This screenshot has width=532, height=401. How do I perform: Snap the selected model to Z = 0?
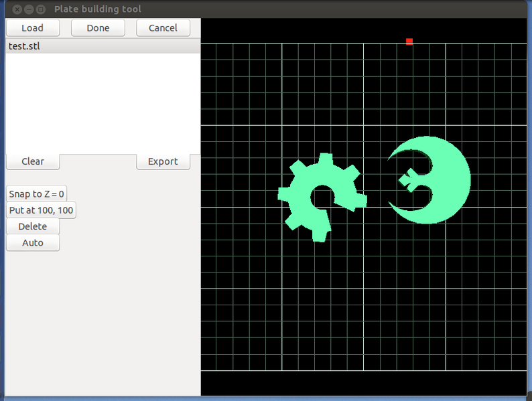coord(37,194)
